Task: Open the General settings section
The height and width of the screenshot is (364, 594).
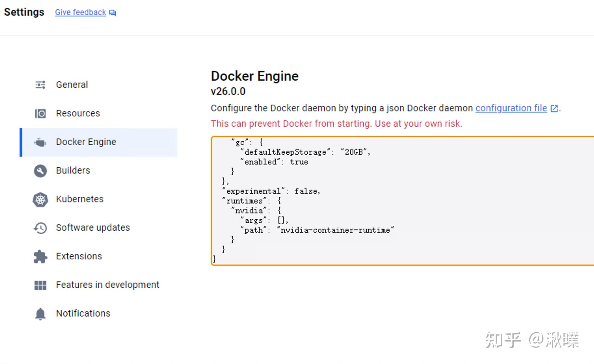Action: [98, 85]
